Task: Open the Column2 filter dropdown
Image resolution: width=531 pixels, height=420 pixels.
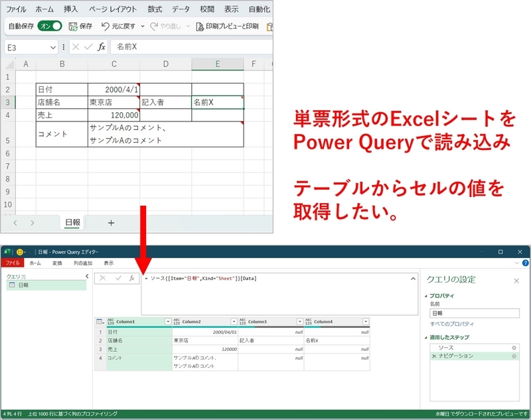Action: (234, 322)
